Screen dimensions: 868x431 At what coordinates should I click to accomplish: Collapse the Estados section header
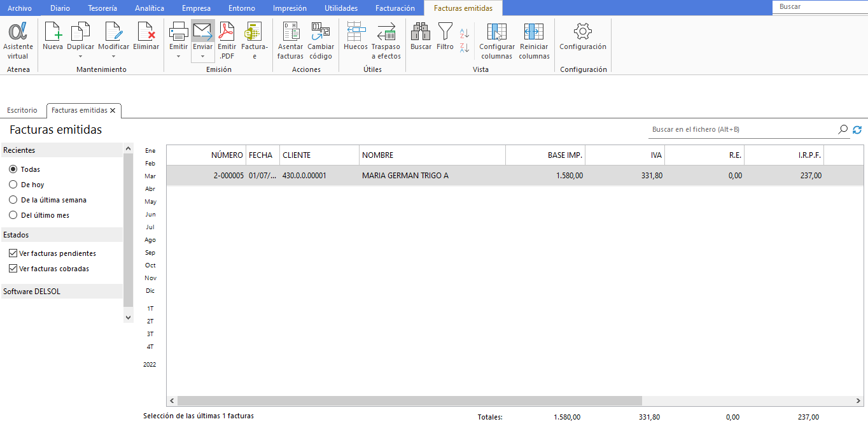62,235
